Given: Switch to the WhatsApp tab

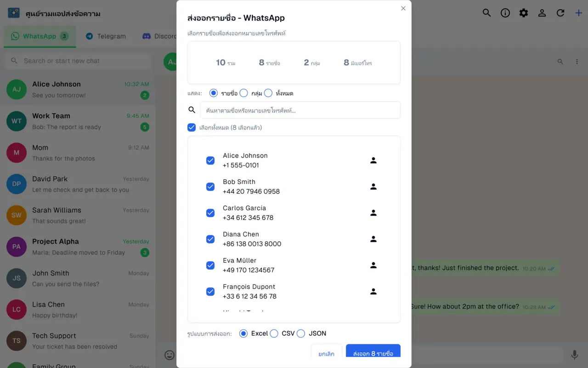Looking at the screenshot, I should [x=40, y=36].
